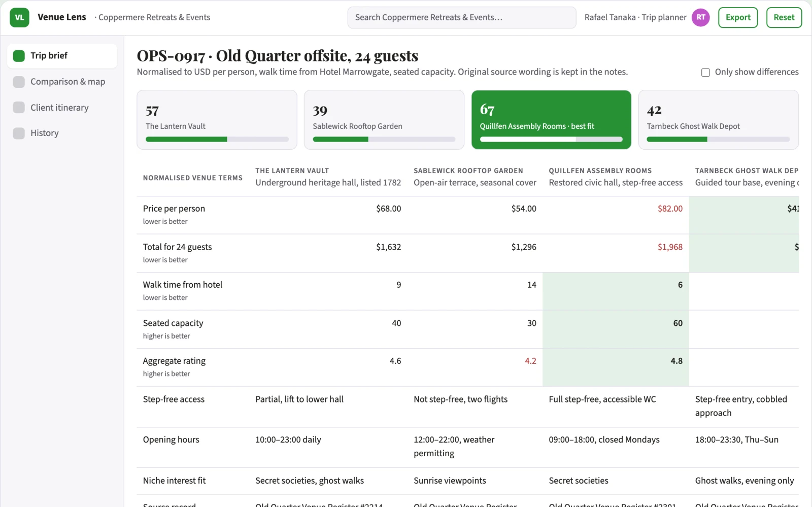Select Quillfen Assembly Rooms best fit card

551,120
